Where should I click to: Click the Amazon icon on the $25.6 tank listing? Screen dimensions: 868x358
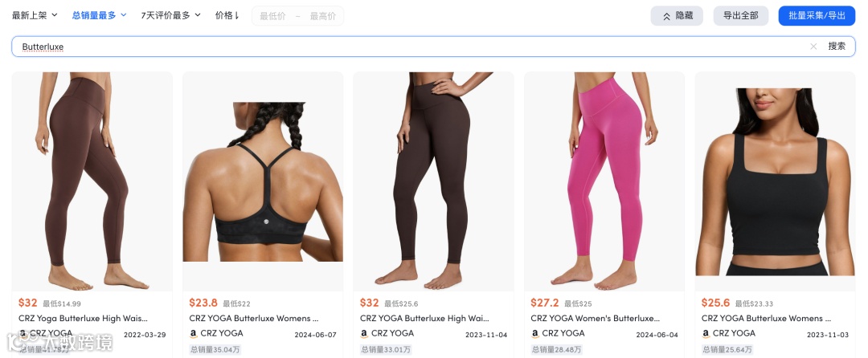pyautogui.click(x=706, y=334)
